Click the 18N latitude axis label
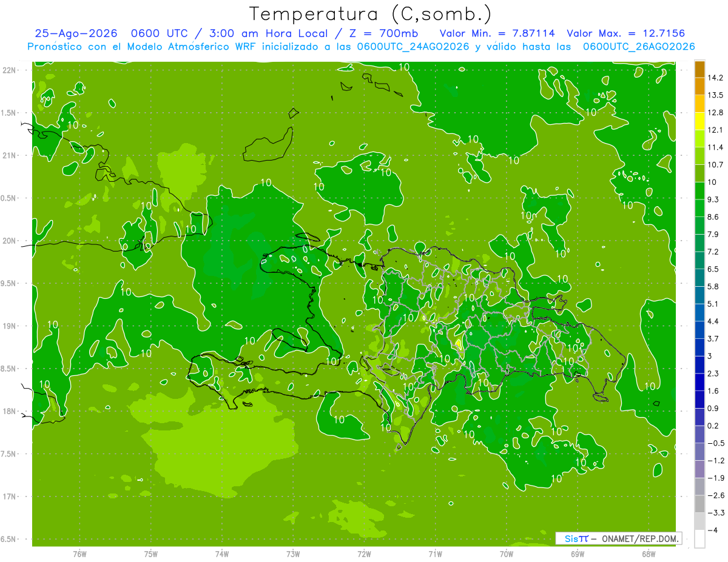This screenshot has height=562, width=728. (x=10, y=411)
